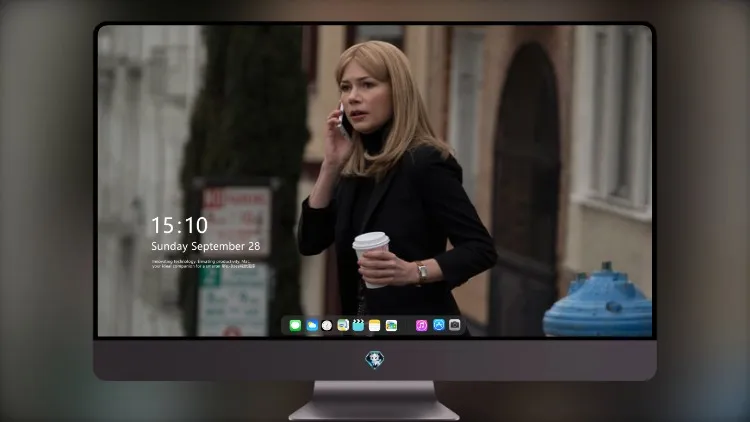This screenshot has height=422, width=750.
Task: Open the yellow Notes app in the dock
Action: coord(375,325)
